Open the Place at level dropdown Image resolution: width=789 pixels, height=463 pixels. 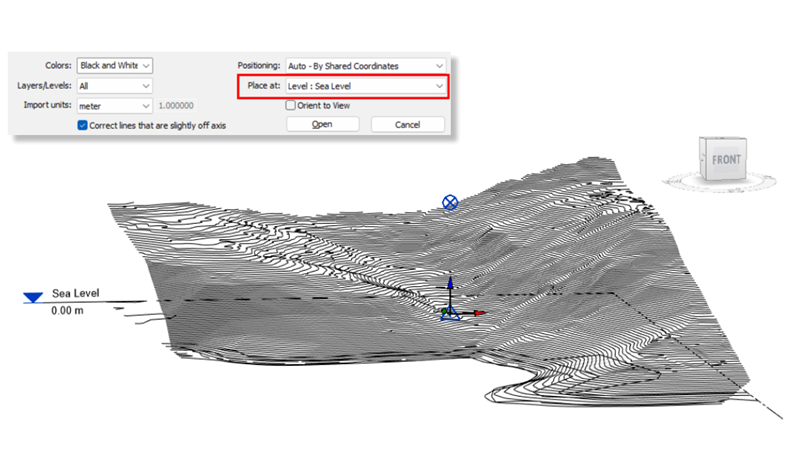coord(366,86)
